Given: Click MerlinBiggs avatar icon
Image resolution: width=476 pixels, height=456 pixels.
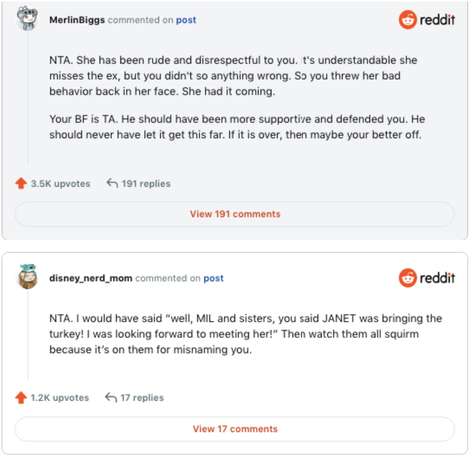Looking at the screenshot, I should [27, 18].
